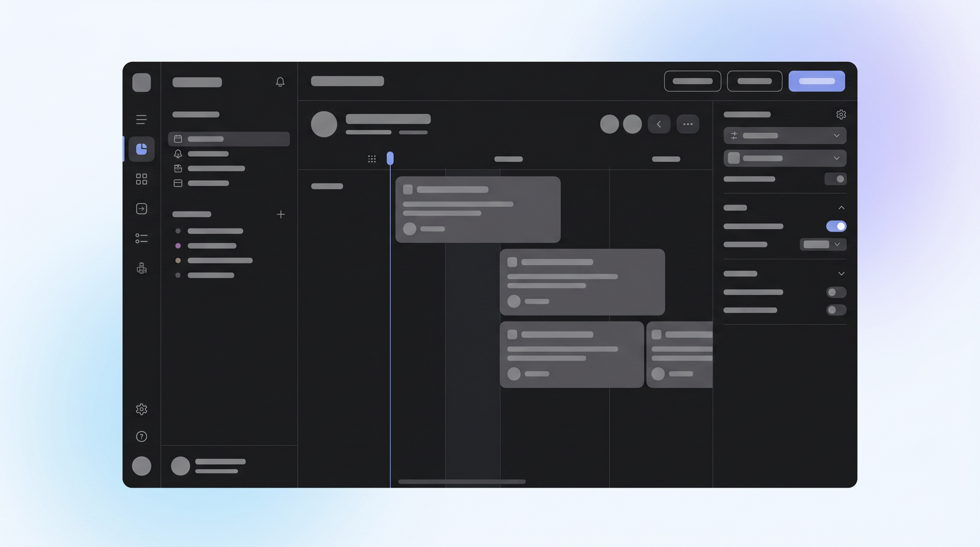Open the dropdown containing the gray square swatch
980x547 pixels.
(785, 158)
